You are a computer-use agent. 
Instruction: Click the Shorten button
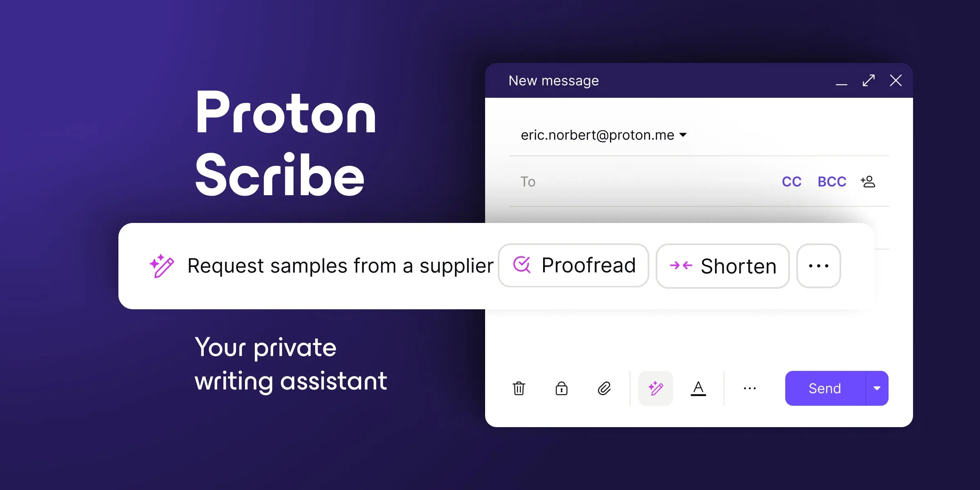pos(722,266)
